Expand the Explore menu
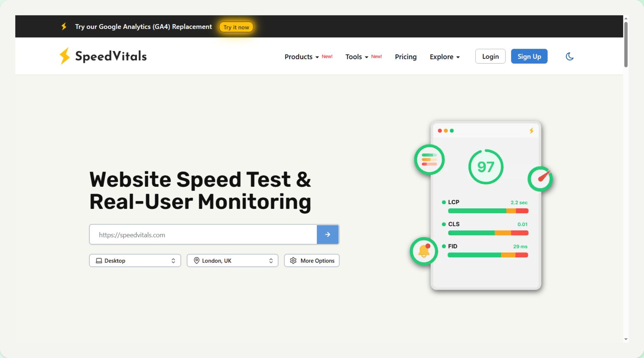 pyautogui.click(x=444, y=57)
